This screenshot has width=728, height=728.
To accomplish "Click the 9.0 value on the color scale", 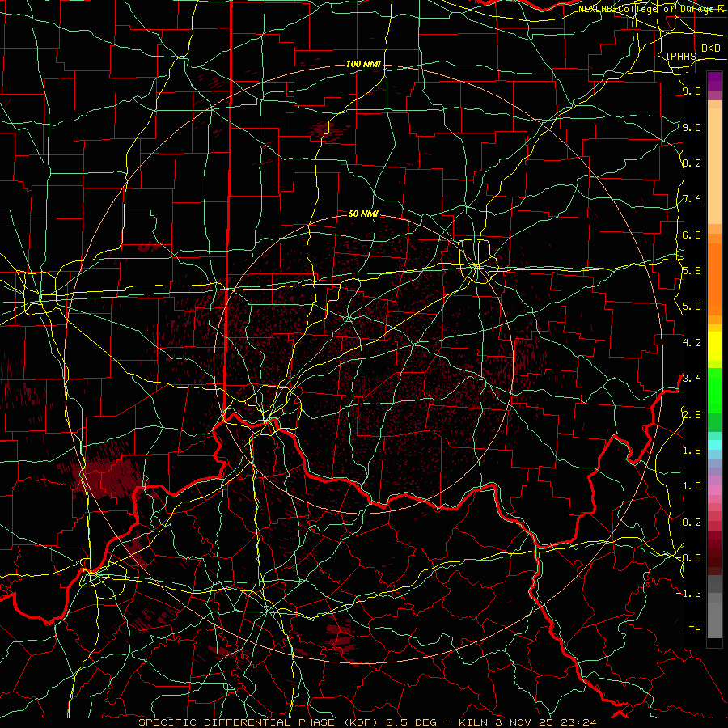I will (x=692, y=127).
